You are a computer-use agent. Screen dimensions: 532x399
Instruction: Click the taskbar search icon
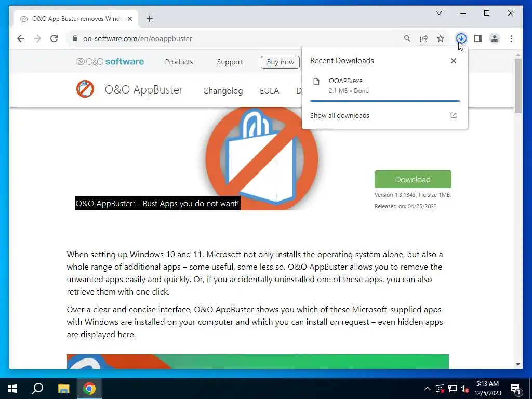(37, 389)
